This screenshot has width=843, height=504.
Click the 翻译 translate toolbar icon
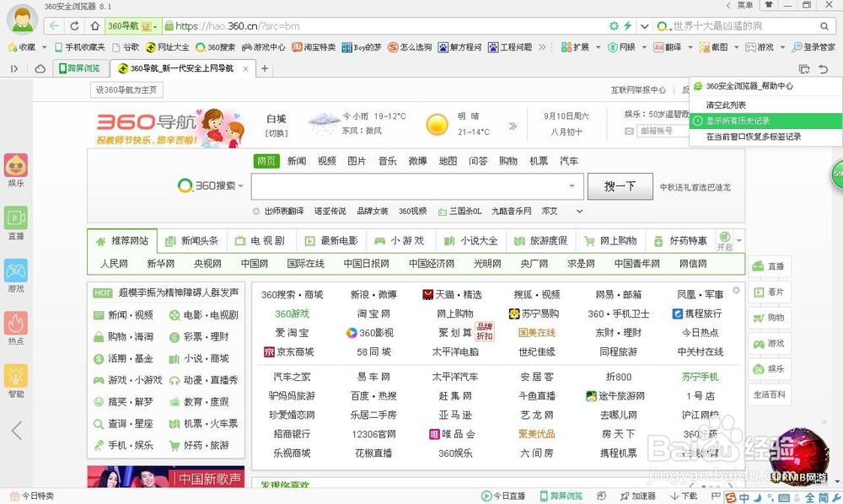659,48
